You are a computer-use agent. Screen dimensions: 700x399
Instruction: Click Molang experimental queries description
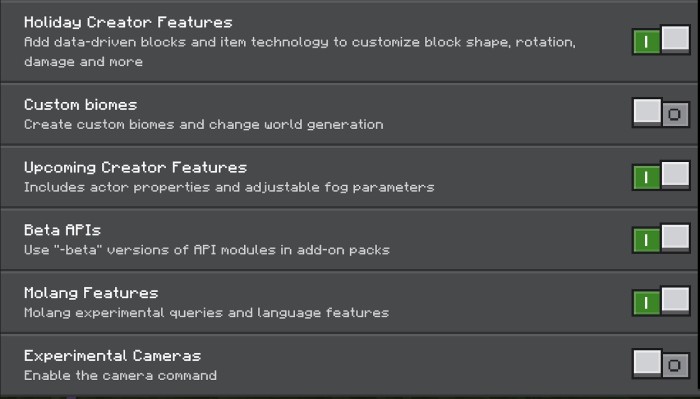pyautogui.click(x=206, y=313)
